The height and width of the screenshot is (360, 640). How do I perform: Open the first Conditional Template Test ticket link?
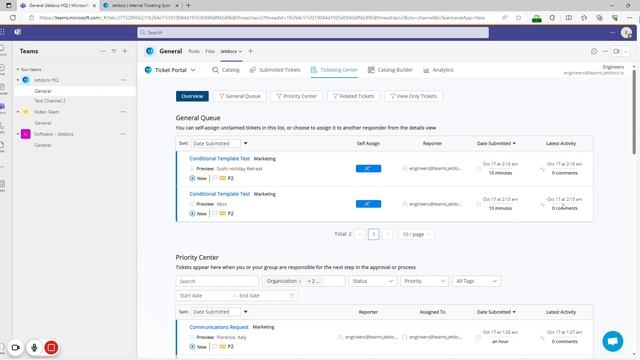pos(220,159)
